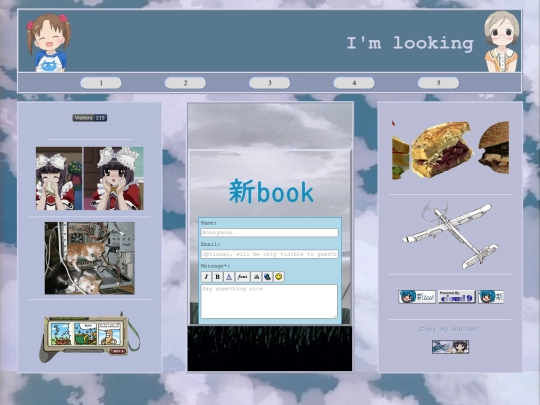Open navigation button 5
The image size is (540, 405).
click(x=438, y=83)
